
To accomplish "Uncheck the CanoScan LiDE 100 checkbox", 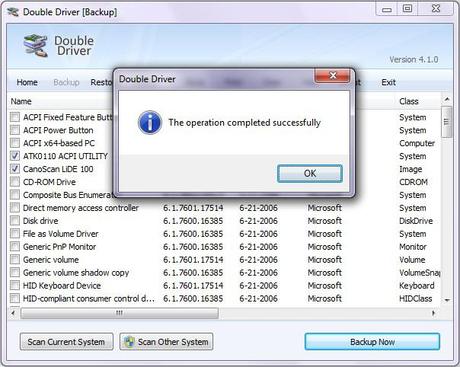I will 15,169.
